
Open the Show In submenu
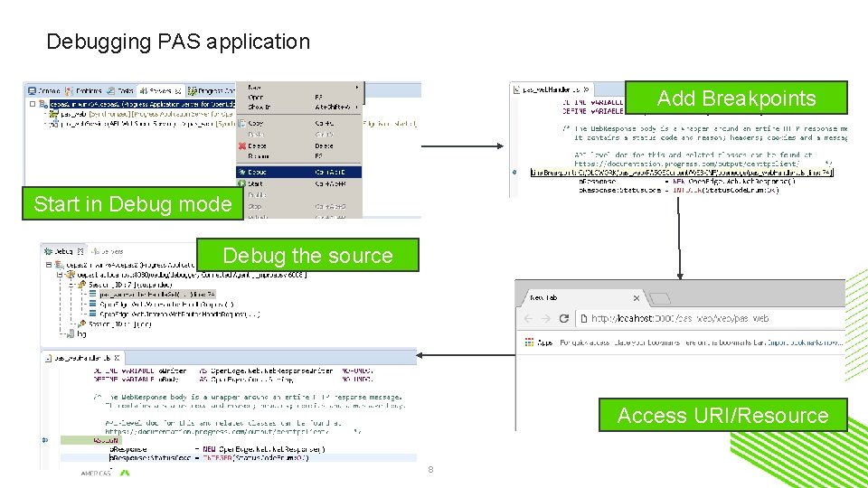[x=299, y=107]
